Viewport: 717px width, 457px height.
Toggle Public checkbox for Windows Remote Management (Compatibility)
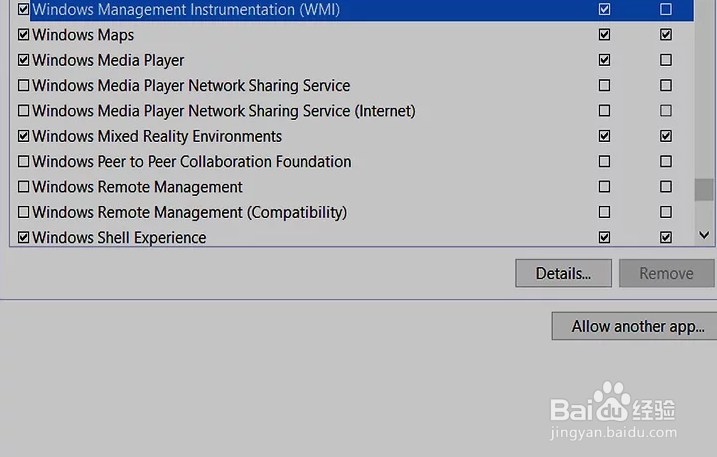click(666, 212)
